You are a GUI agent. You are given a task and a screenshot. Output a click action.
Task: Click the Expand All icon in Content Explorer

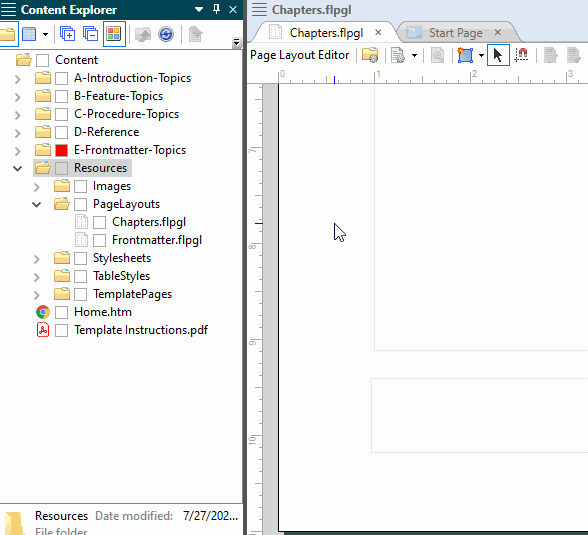pyautogui.click(x=68, y=34)
